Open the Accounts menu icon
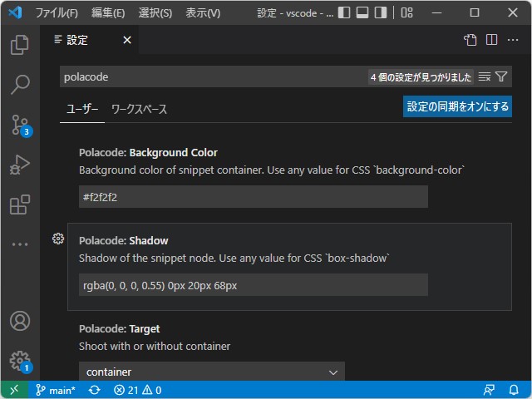 20,321
